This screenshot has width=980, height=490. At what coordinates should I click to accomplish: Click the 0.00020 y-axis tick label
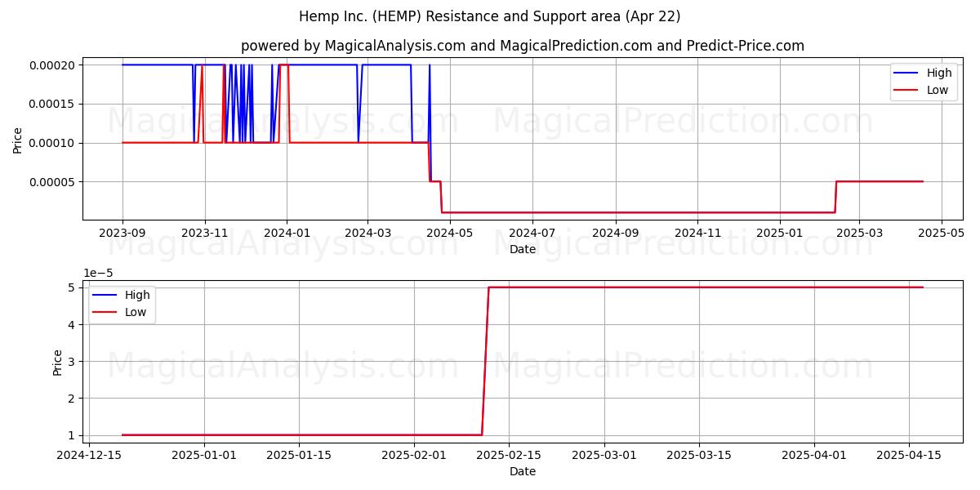(53, 65)
